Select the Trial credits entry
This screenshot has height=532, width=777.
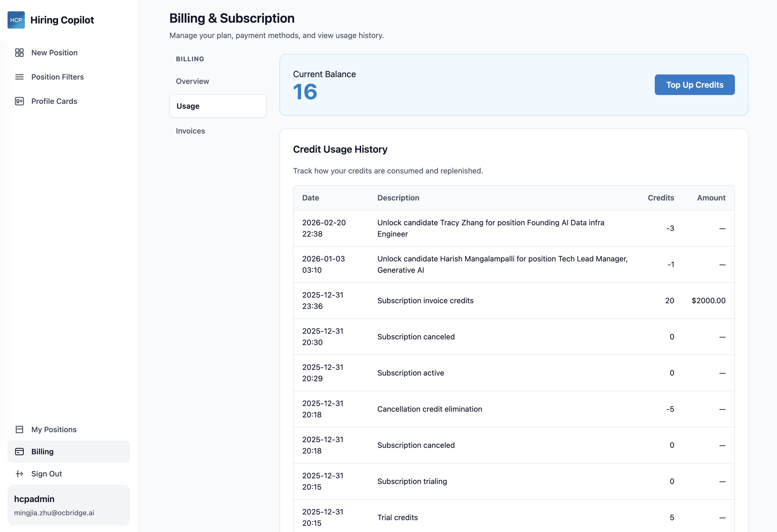[398, 517]
